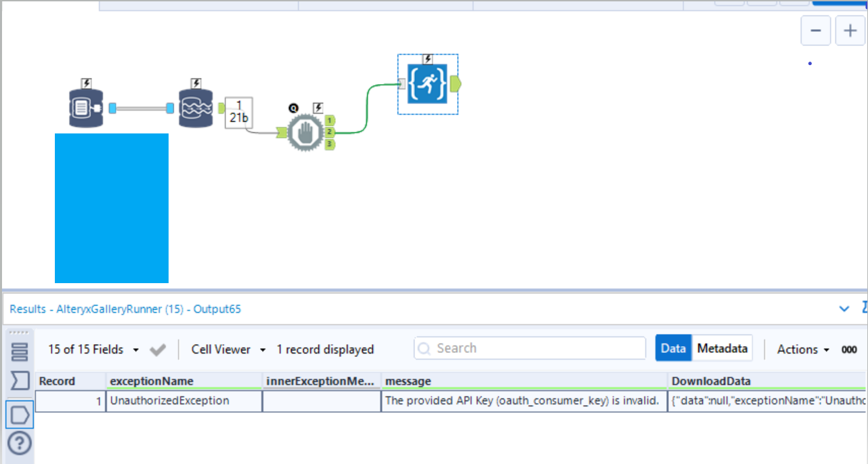Open the record layout icon in Results sidebar
The width and height of the screenshot is (868, 464).
coord(19,350)
